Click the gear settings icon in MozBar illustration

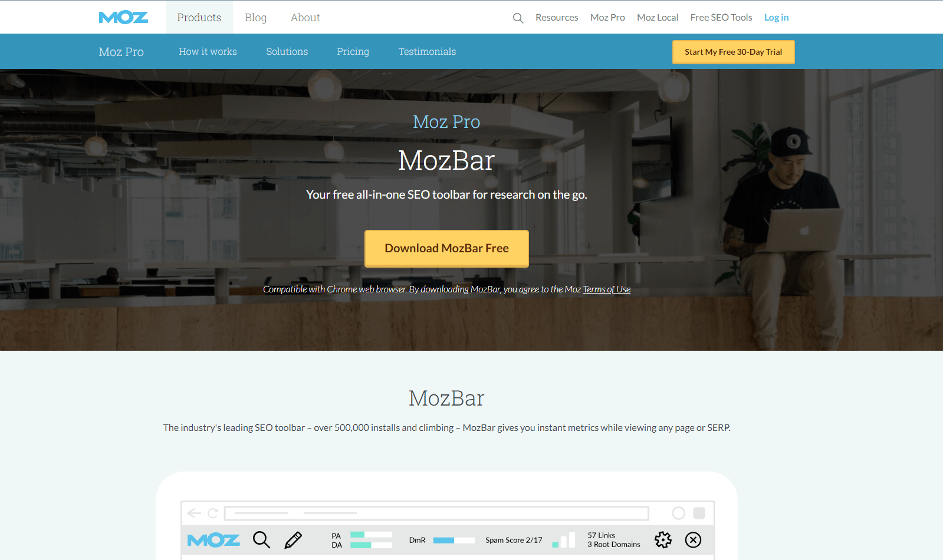click(663, 540)
